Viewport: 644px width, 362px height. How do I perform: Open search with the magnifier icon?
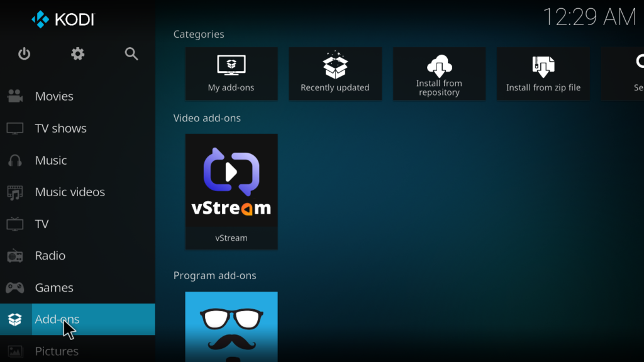click(x=131, y=54)
